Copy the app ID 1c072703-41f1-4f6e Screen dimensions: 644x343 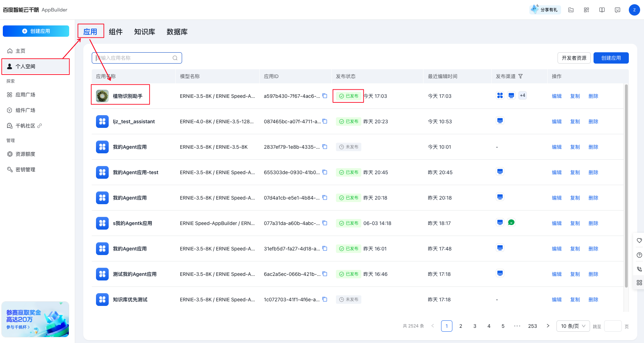click(x=325, y=299)
